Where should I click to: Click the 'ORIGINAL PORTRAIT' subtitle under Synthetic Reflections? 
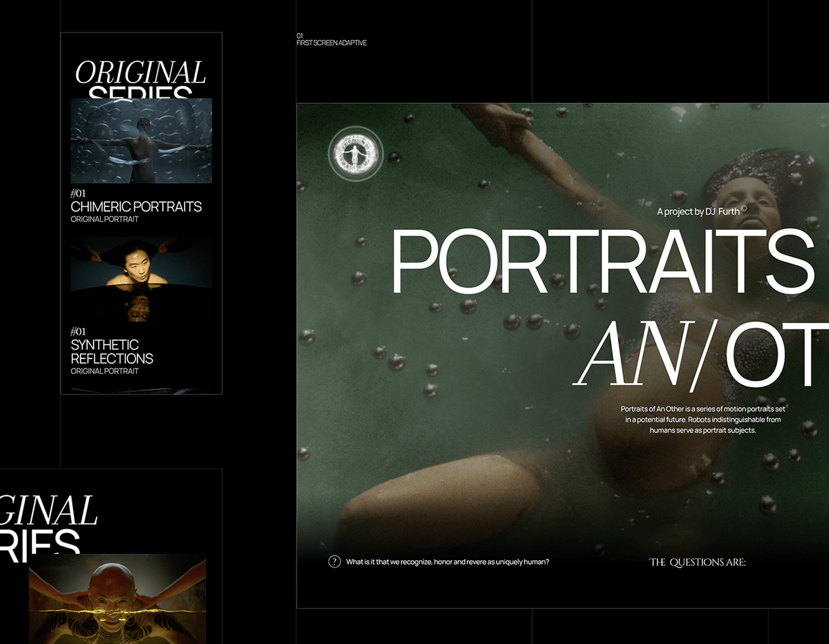pos(104,371)
